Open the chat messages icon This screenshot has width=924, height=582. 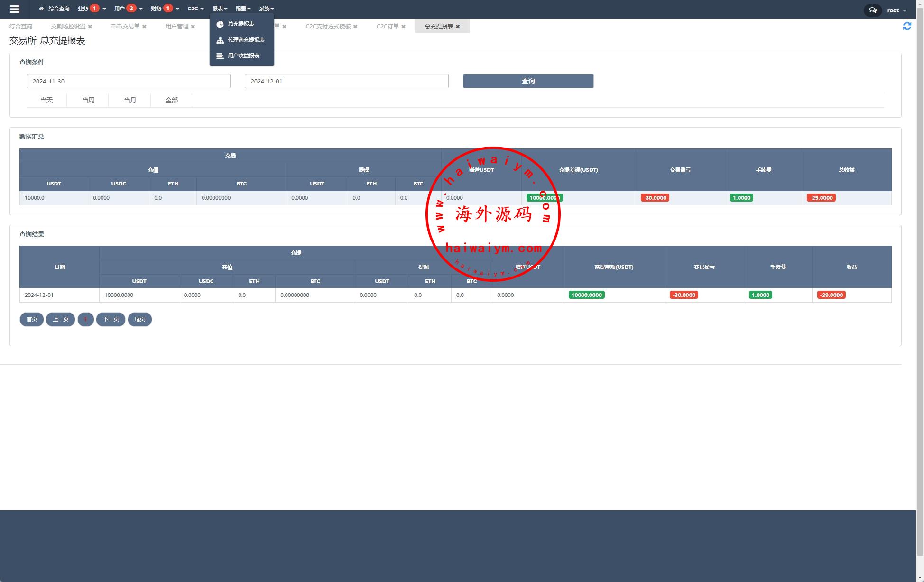(x=872, y=10)
